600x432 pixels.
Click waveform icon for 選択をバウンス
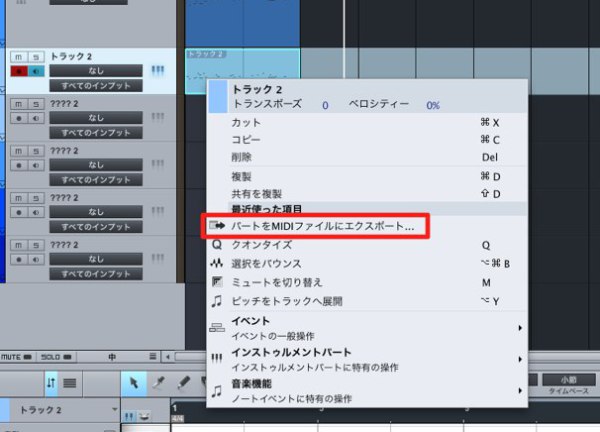pos(217,263)
